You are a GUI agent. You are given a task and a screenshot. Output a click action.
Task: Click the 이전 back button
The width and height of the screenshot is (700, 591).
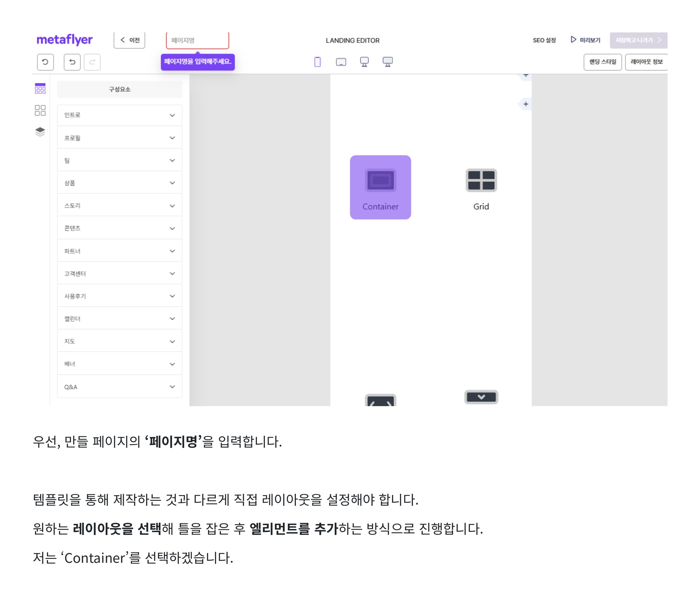pos(129,40)
